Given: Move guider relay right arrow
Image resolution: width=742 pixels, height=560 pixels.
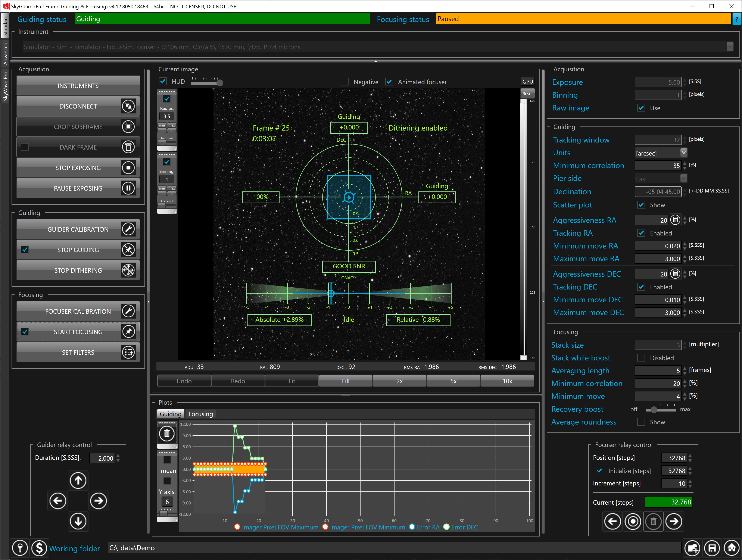Looking at the screenshot, I should (x=99, y=501).
